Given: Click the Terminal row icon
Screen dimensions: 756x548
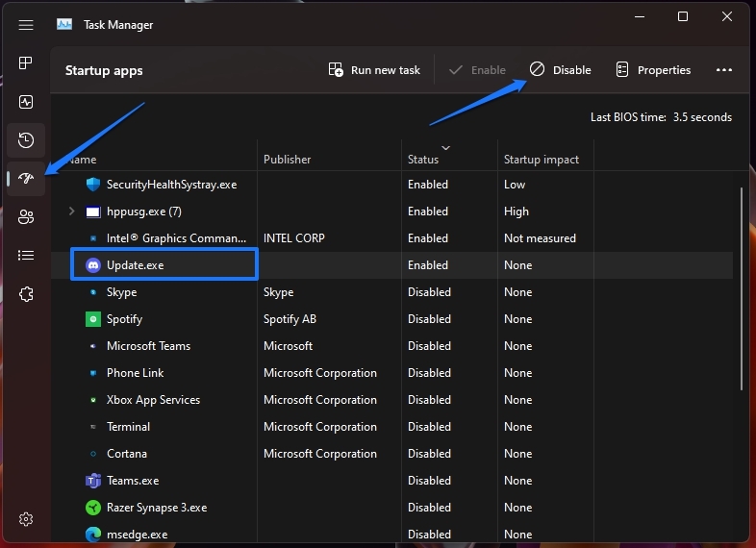Looking at the screenshot, I should coord(93,427).
